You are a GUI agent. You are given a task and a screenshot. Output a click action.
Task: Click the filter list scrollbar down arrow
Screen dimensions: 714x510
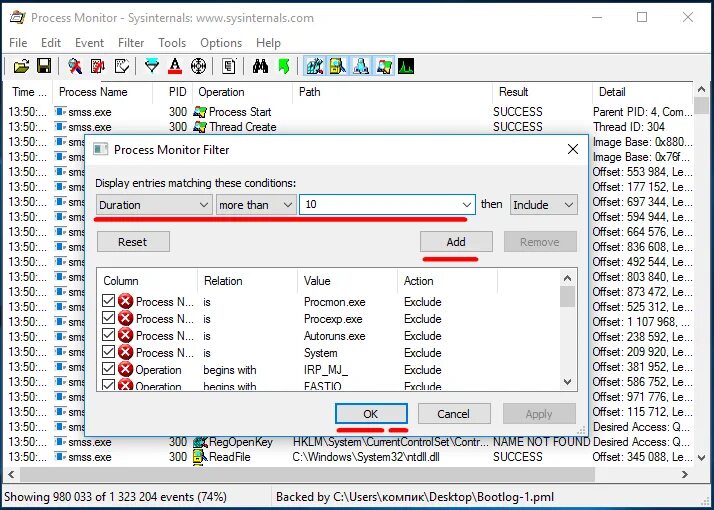coord(567,382)
